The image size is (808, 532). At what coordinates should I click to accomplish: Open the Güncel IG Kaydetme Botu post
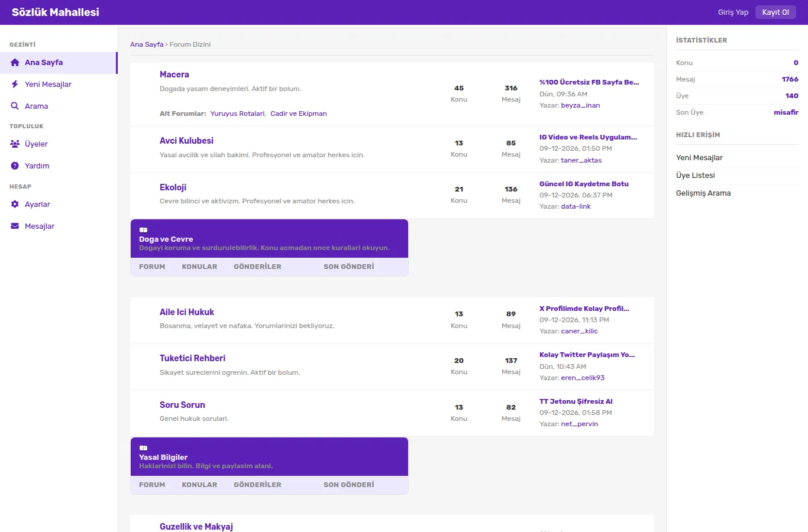pos(584,184)
